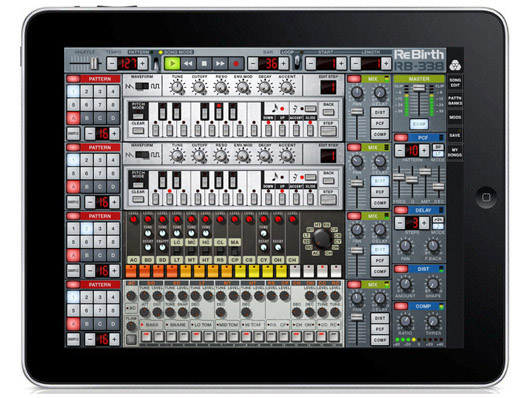The width and height of the screenshot is (530, 398).
Task: Increase tempo with the plus beside 127
Action: click(142, 63)
